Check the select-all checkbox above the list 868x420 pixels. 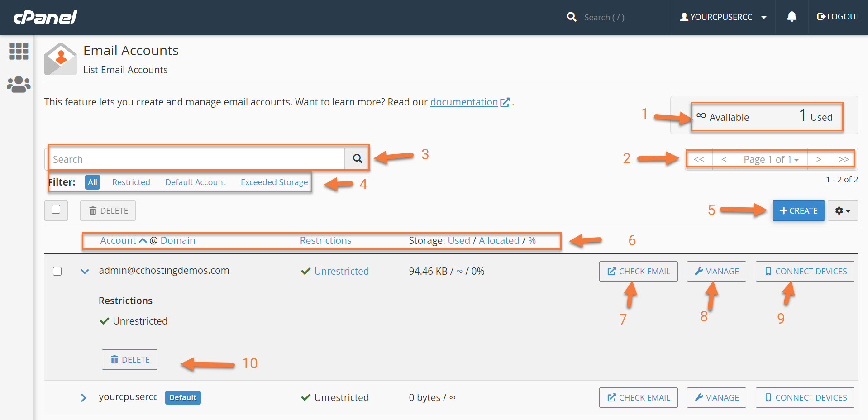pos(56,210)
